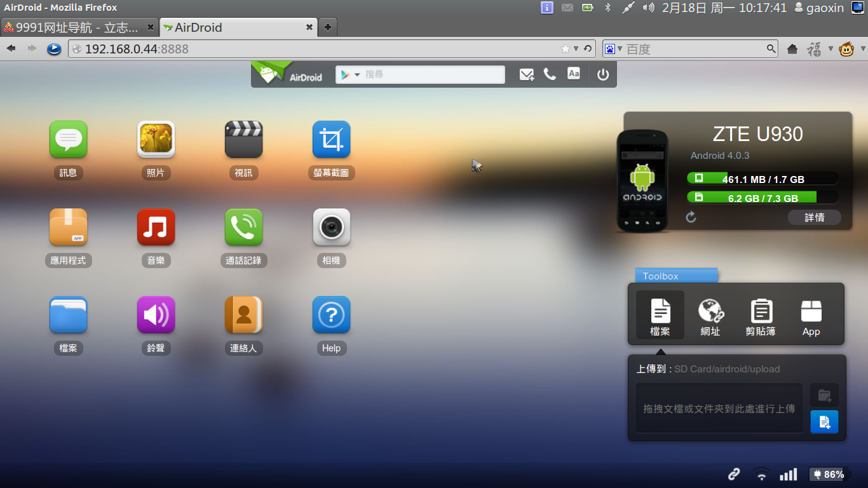The image size is (868, 488).
Task: Open the URL bar history dropdown arrow
Action: click(x=576, y=49)
